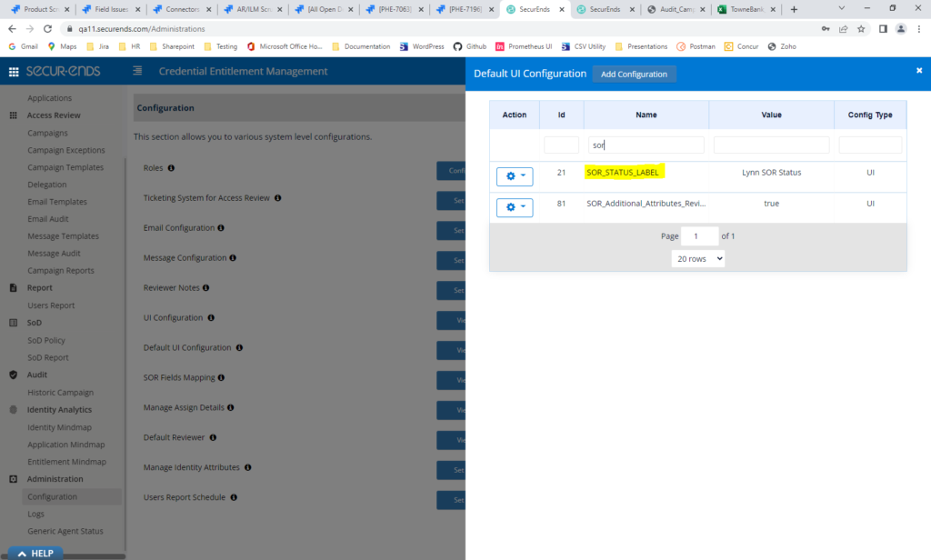Click the Name filter field containing sor

(x=646, y=145)
